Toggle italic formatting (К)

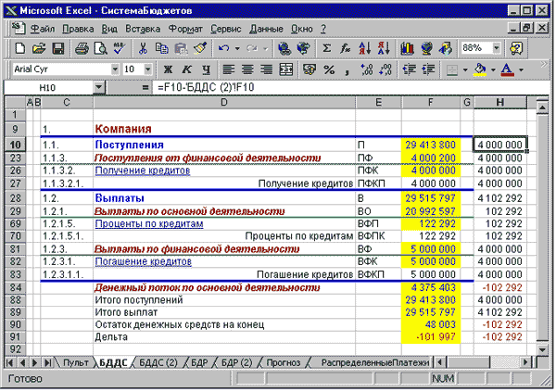pyautogui.click(x=187, y=70)
